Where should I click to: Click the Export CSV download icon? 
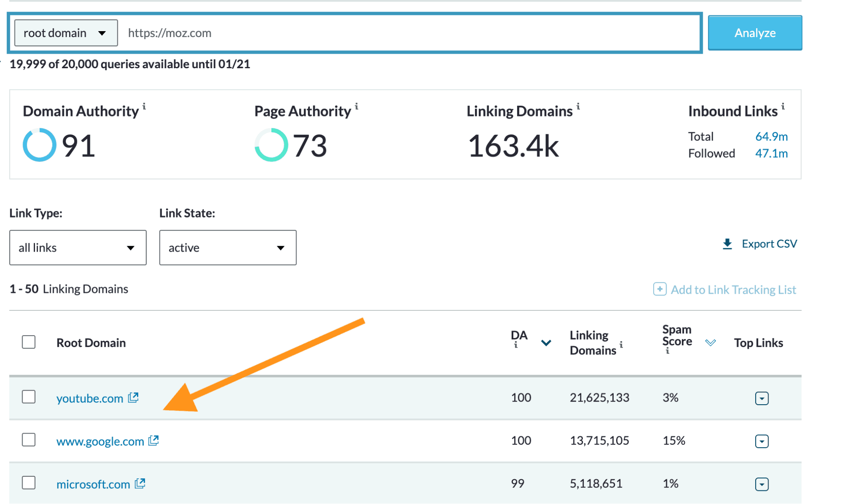(x=727, y=243)
